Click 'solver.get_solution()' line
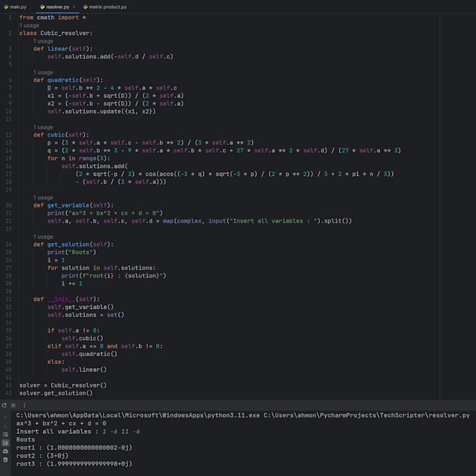 pyautogui.click(x=56, y=393)
